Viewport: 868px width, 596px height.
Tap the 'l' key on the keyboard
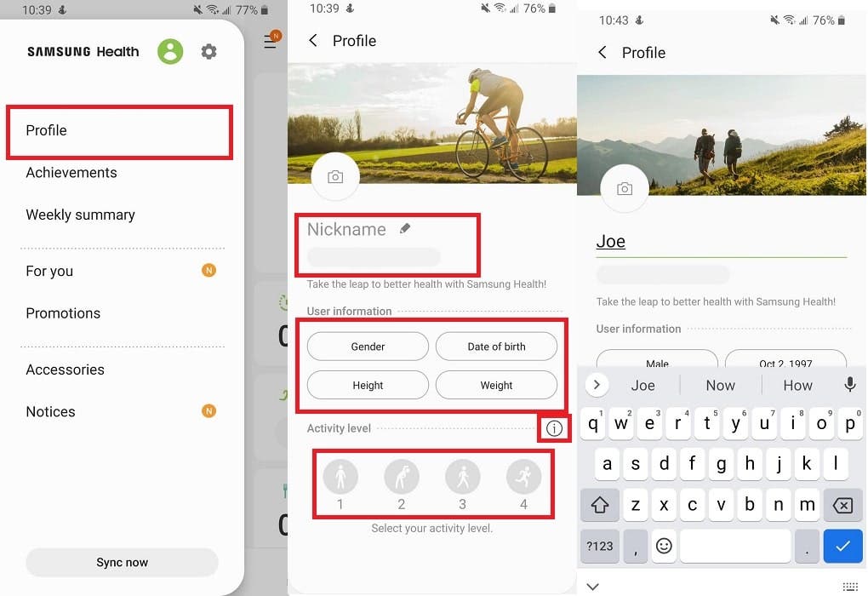pos(836,464)
